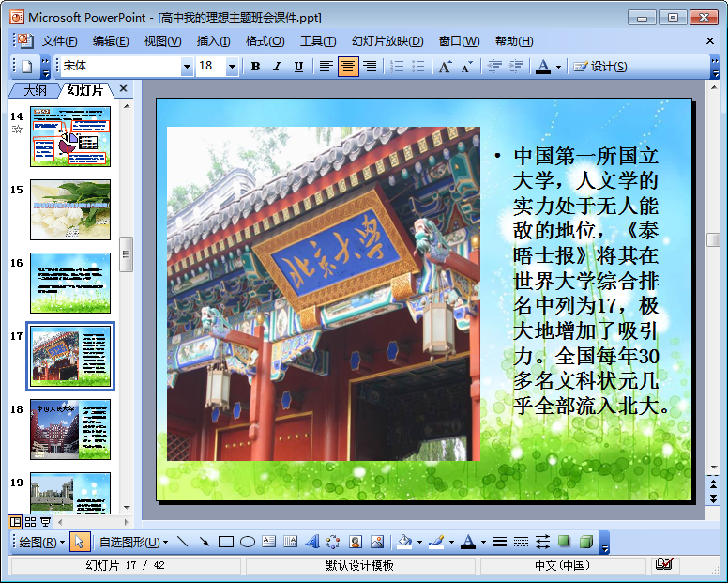Image resolution: width=728 pixels, height=583 pixels.
Task: Select slide 19 thumbnail
Action: 70,493
